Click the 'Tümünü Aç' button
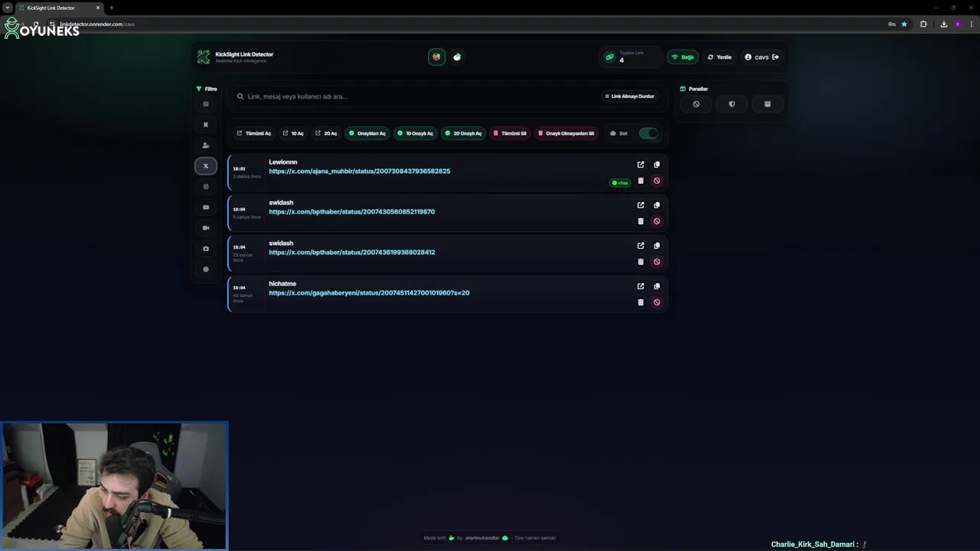980x551 pixels. pyautogui.click(x=253, y=133)
